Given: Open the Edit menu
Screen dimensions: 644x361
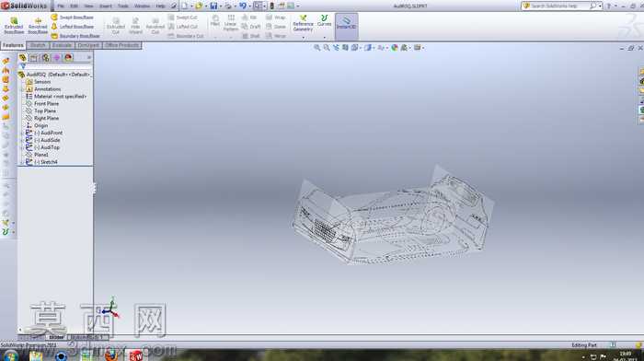Looking at the screenshot, I should tap(74, 6).
